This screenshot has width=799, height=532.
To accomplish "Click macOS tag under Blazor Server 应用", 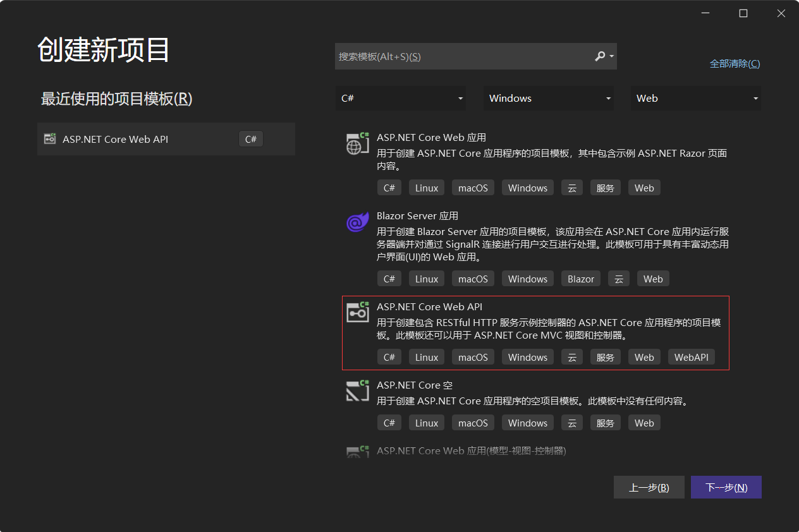I will click(473, 279).
